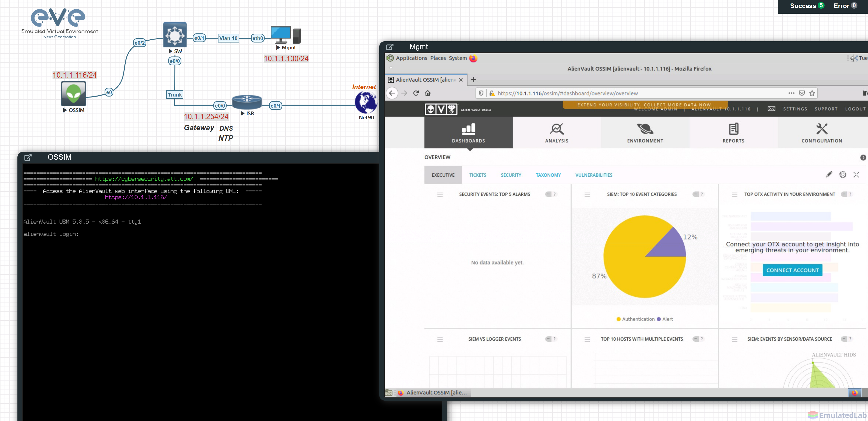This screenshot has height=421, width=868.
Task: Open the Reports section
Action: (x=733, y=133)
